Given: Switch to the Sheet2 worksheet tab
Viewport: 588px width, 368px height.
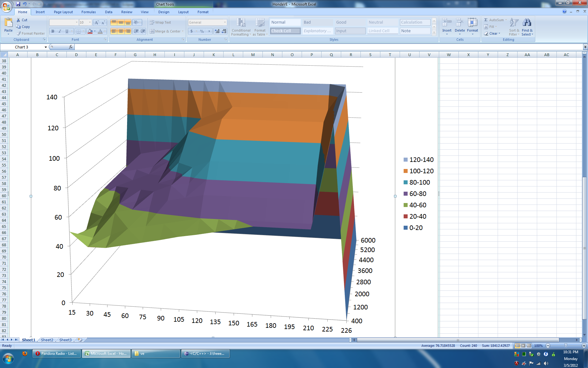Looking at the screenshot, I should pos(47,340).
